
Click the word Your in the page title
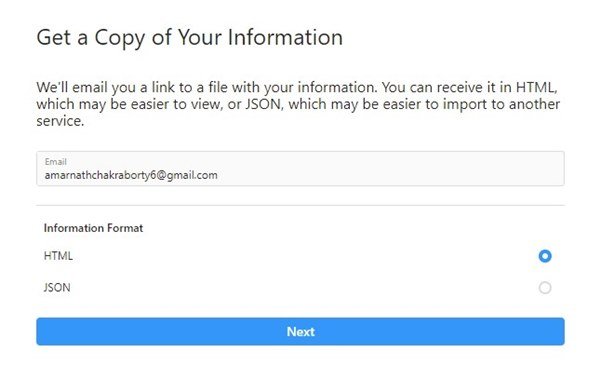(200, 37)
